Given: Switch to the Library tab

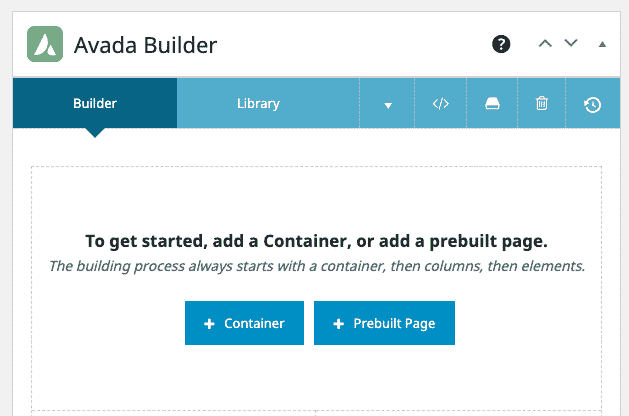Looking at the screenshot, I should coord(258,103).
